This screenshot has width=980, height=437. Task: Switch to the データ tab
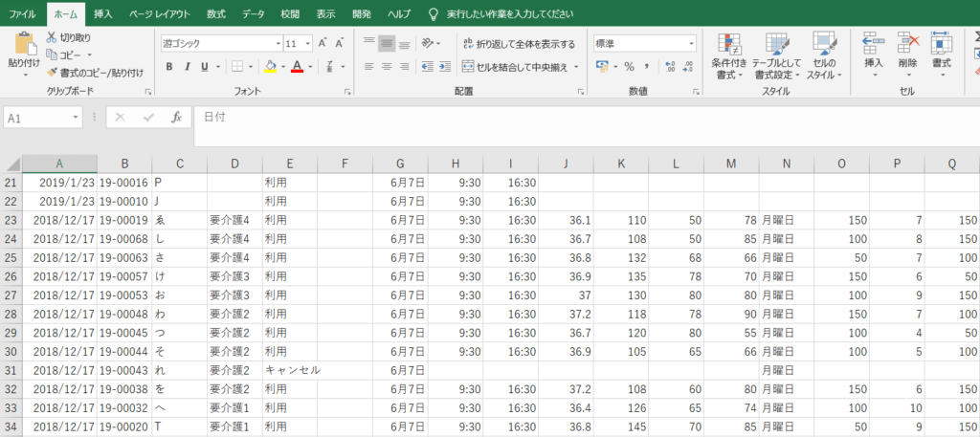pos(253,13)
